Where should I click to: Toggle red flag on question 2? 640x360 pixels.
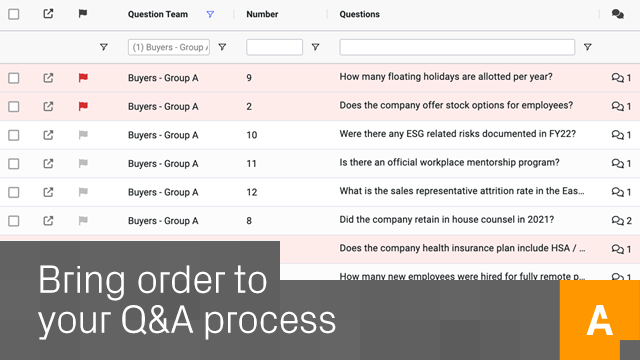[83, 106]
